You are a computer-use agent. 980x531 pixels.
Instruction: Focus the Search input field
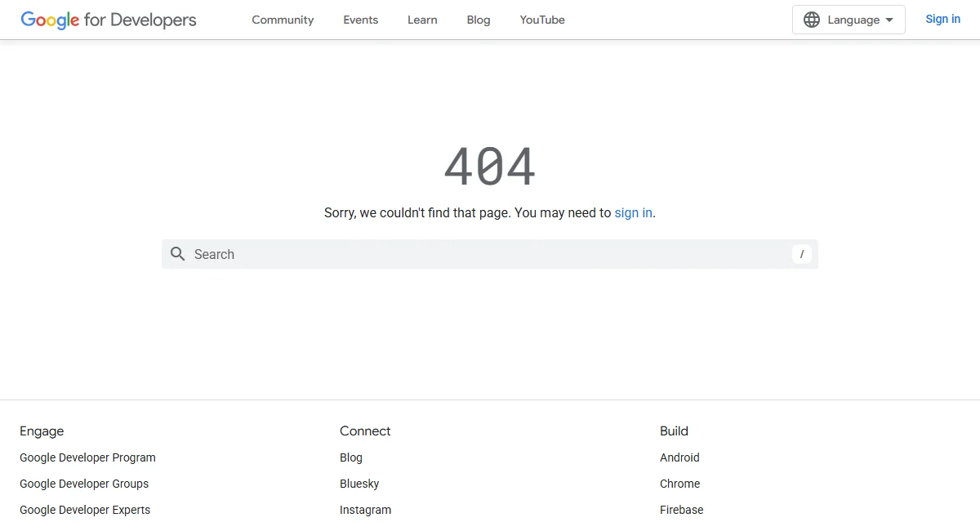pyautogui.click(x=490, y=254)
